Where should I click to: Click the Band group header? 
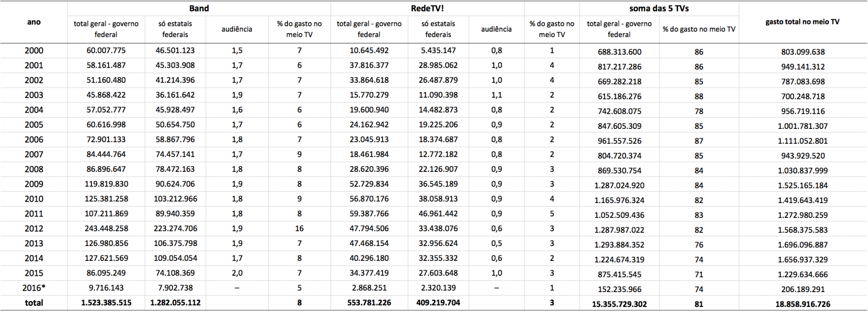click(x=199, y=8)
